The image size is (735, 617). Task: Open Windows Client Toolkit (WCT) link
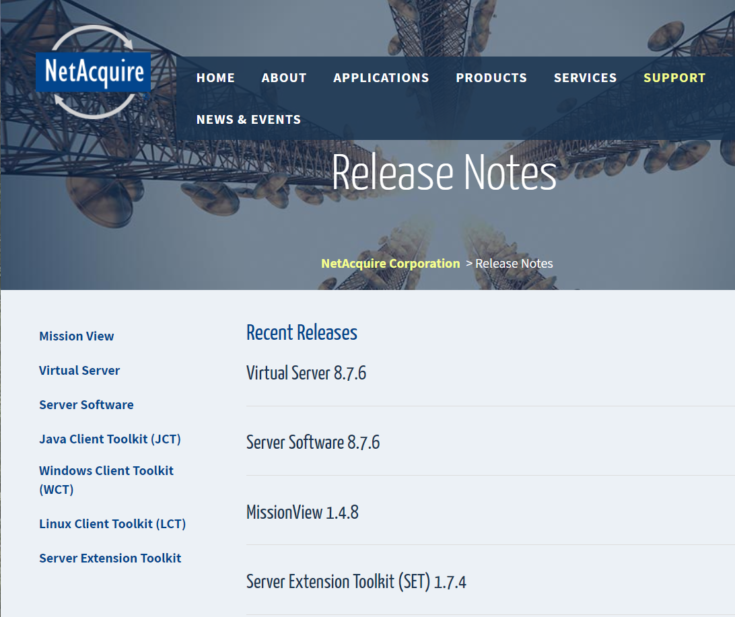[106, 480]
